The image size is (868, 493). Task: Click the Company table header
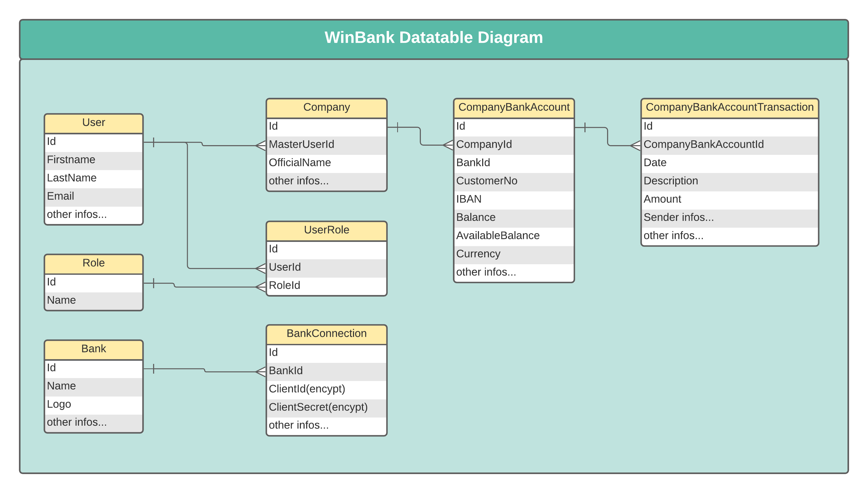(326, 107)
